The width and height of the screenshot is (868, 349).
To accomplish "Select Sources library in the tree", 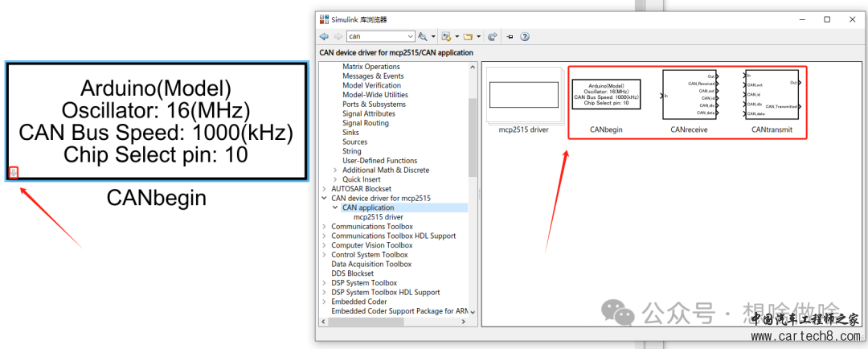I will [x=355, y=142].
